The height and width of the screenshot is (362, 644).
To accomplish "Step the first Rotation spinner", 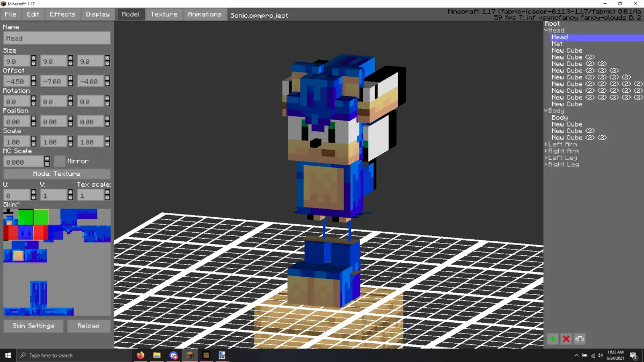I will [33, 101].
